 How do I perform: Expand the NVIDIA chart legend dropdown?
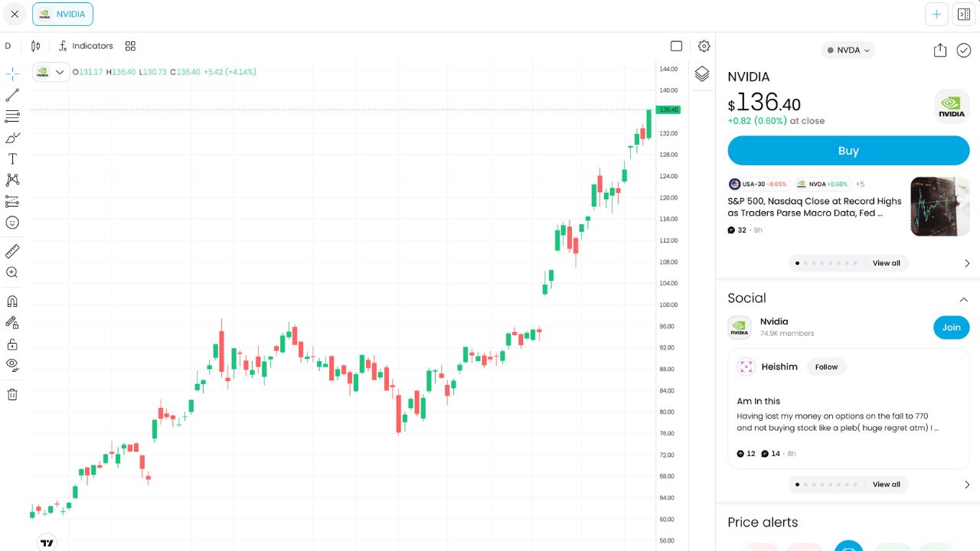(60, 72)
